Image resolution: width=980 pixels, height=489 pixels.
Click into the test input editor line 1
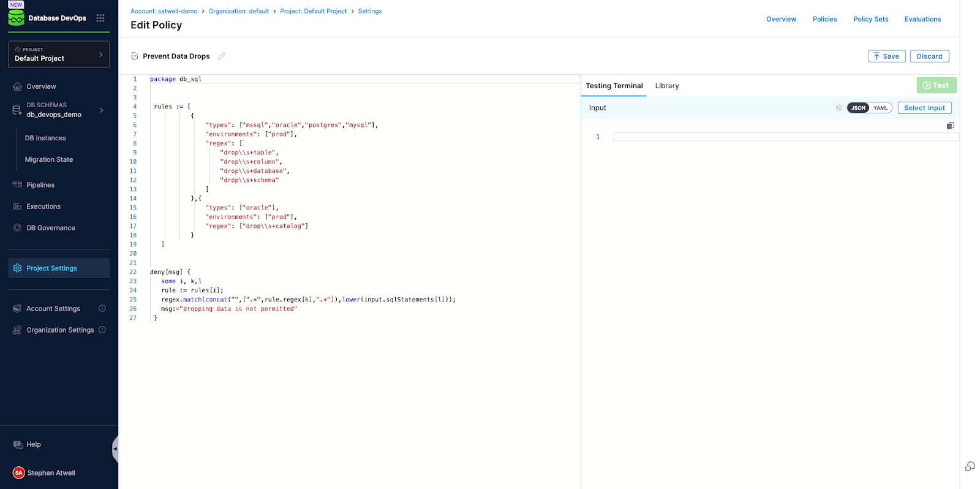[786, 137]
